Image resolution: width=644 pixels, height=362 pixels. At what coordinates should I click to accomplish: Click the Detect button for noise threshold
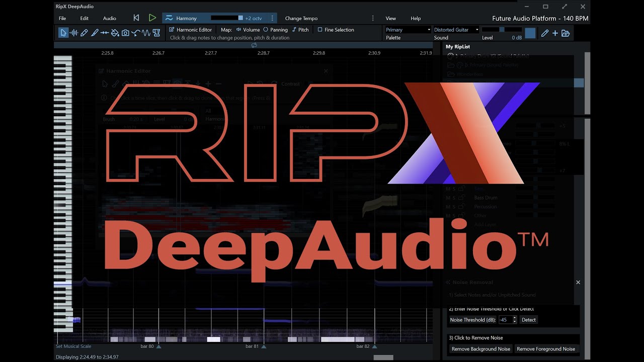point(528,320)
